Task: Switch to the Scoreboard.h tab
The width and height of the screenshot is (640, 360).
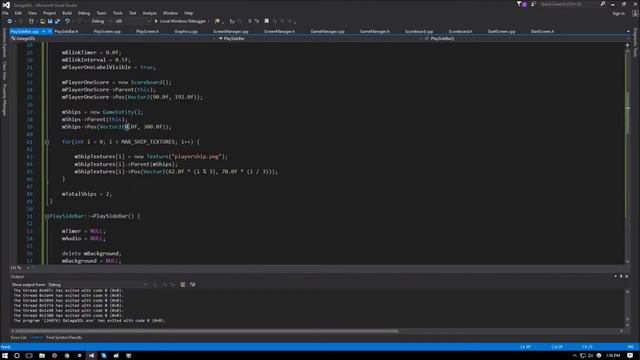Action: click(x=460, y=31)
